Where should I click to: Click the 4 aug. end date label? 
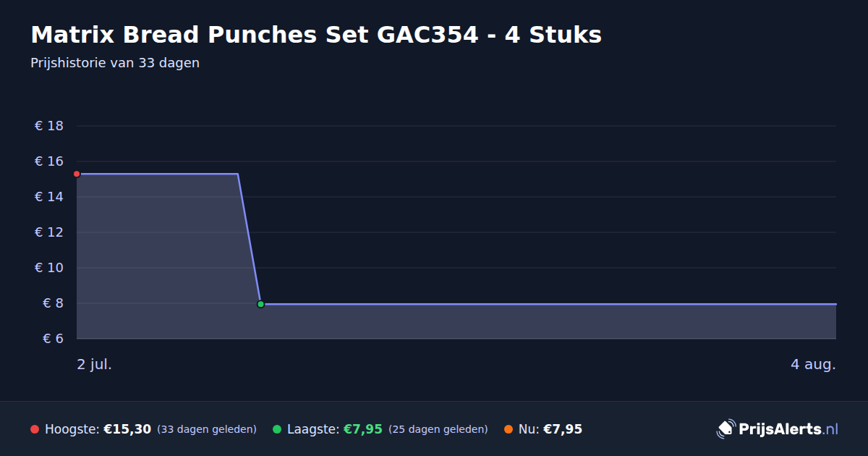813,364
